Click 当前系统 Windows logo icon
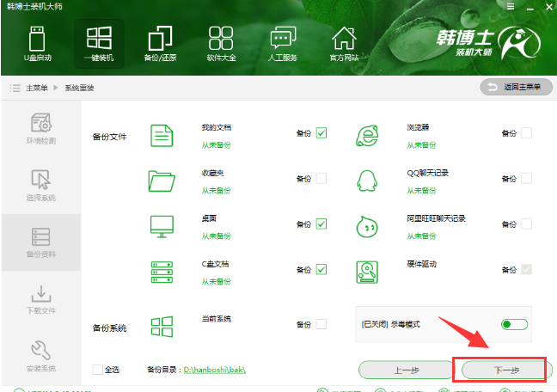Viewport: 557px width, 392px height. [162, 327]
